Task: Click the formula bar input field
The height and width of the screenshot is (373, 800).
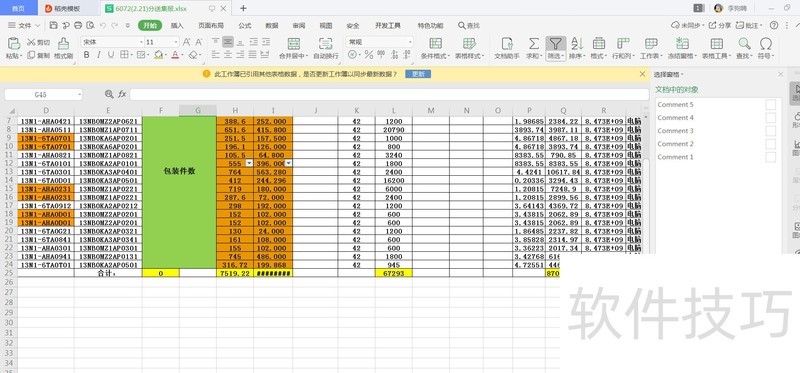Action: [x=389, y=94]
